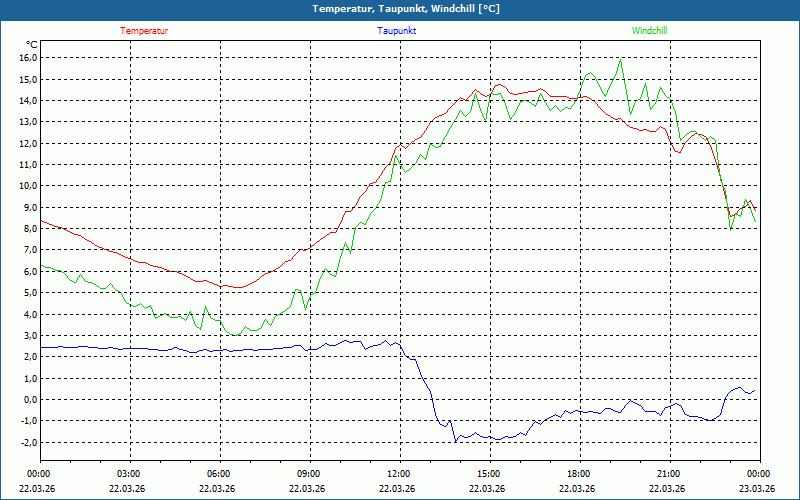Click the 7,0 y-axis value

[x=31, y=250]
